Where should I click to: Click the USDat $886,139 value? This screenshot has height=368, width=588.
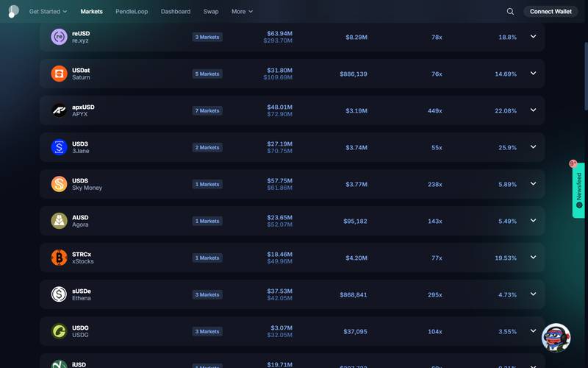(354, 74)
